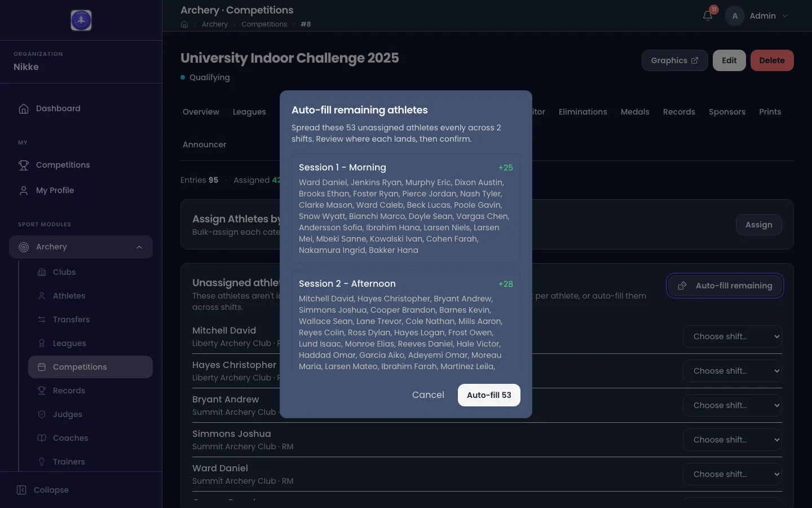The image size is (812, 508).
Task: Click the Collapse sidebar panel icon
Action: 21,490
